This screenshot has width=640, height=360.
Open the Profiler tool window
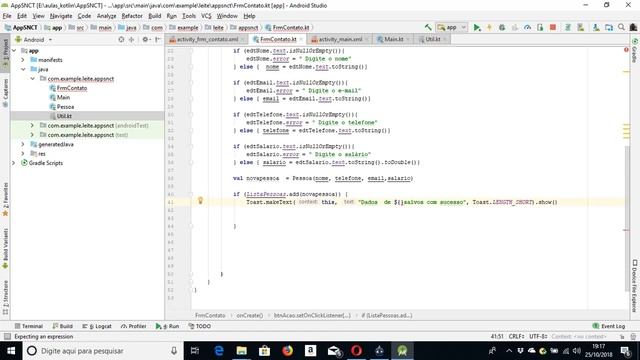[133, 326]
